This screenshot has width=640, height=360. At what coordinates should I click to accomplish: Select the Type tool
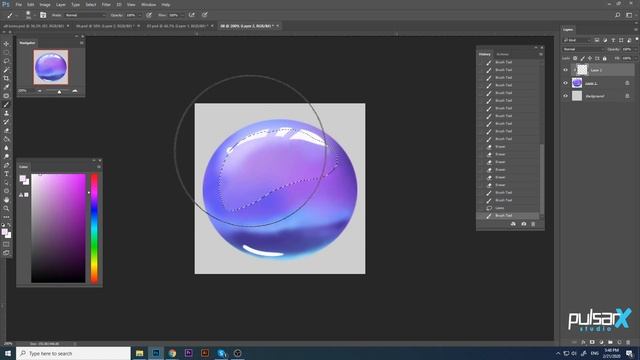pos(6,174)
